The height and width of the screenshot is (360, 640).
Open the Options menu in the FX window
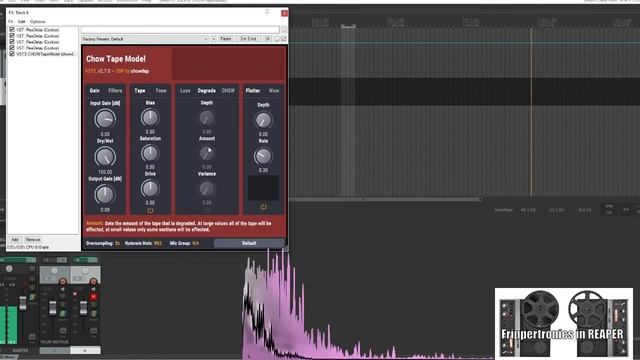tap(38, 21)
